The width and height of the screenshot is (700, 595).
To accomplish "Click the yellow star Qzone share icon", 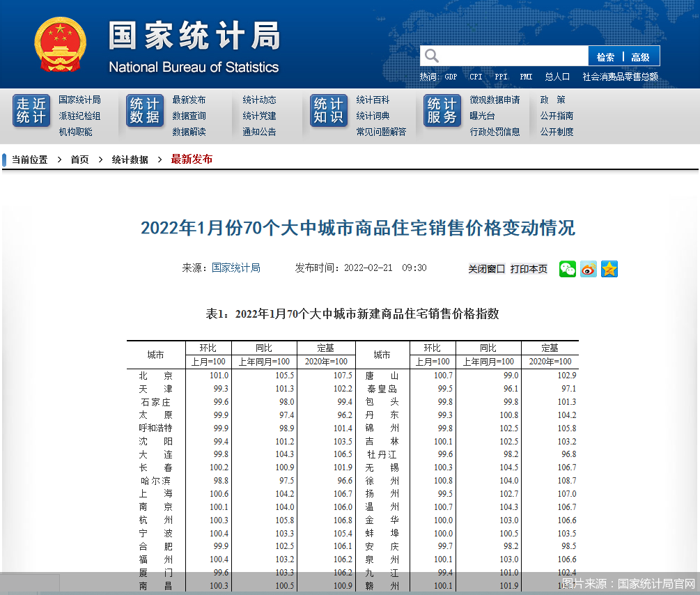I will pyautogui.click(x=609, y=269).
